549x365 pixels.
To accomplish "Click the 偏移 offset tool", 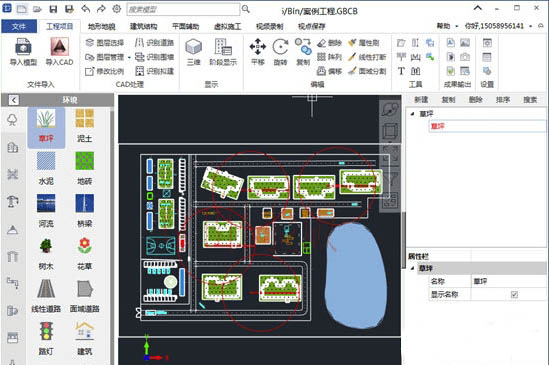I will coord(329,71).
